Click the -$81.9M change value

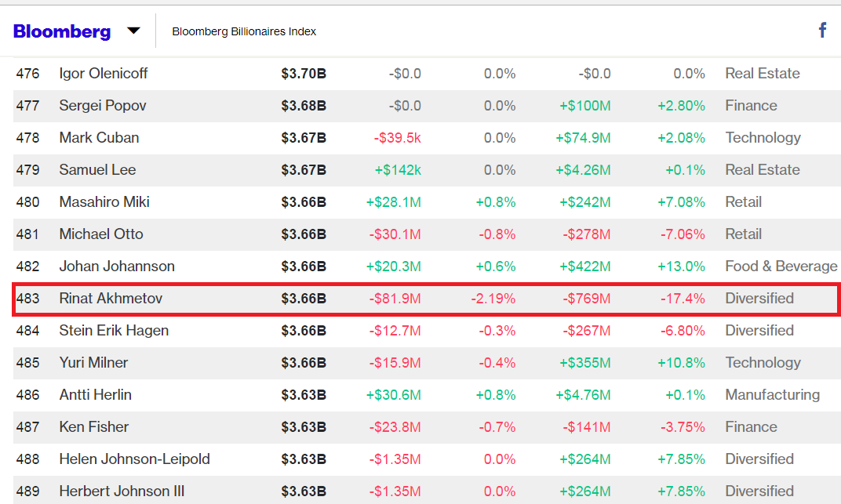click(395, 299)
